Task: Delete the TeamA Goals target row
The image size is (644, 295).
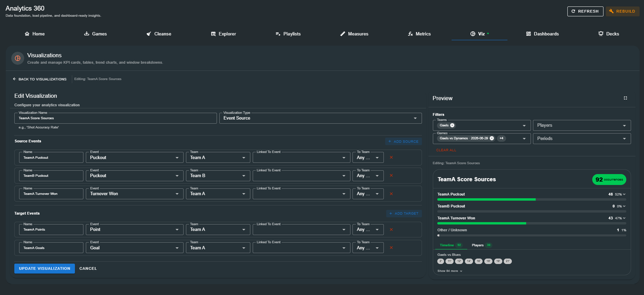Action: (x=391, y=248)
